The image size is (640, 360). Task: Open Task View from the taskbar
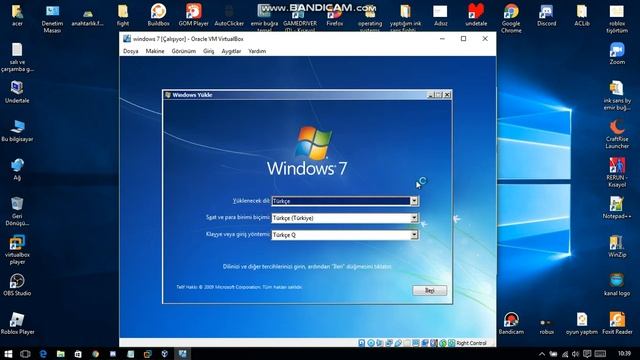pos(25,353)
